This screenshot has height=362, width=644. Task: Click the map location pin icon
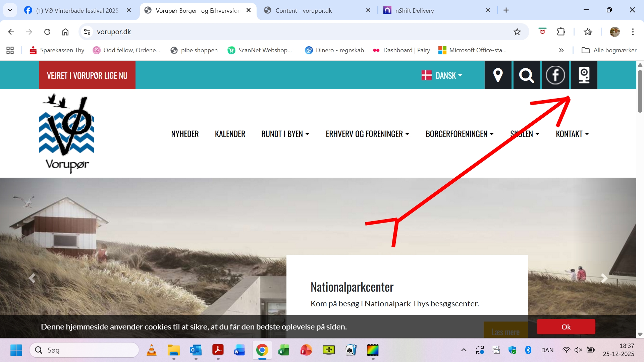[498, 75]
